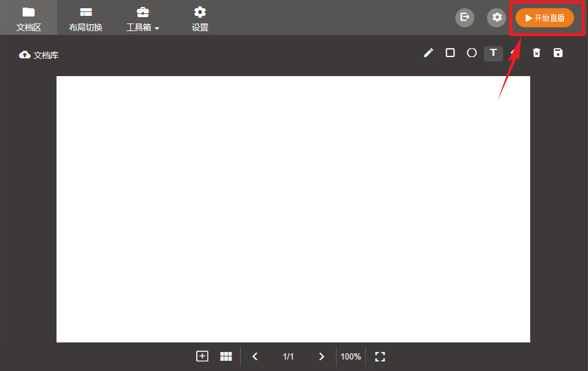Show the page thumbnails grid view
Image resolution: width=588 pixels, height=371 pixels.
click(226, 356)
